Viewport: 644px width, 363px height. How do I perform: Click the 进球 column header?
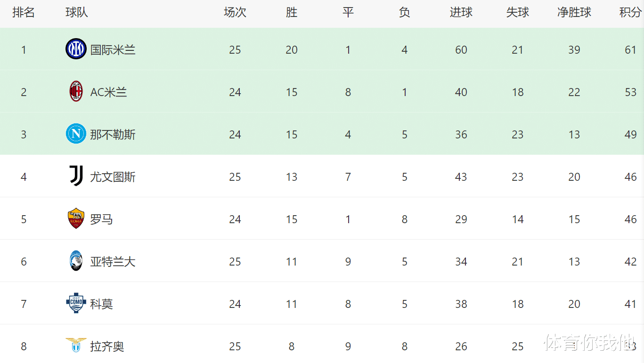(x=461, y=13)
